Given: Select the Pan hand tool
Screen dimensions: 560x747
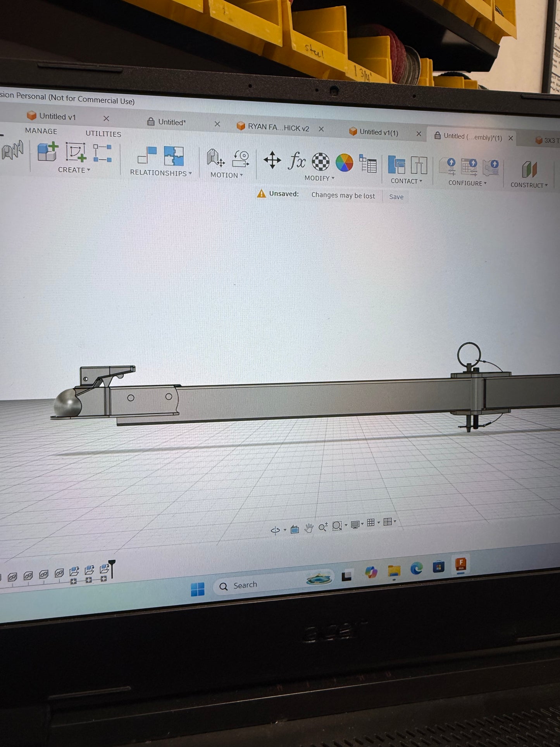Looking at the screenshot, I should pyautogui.click(x=309, y=528).
